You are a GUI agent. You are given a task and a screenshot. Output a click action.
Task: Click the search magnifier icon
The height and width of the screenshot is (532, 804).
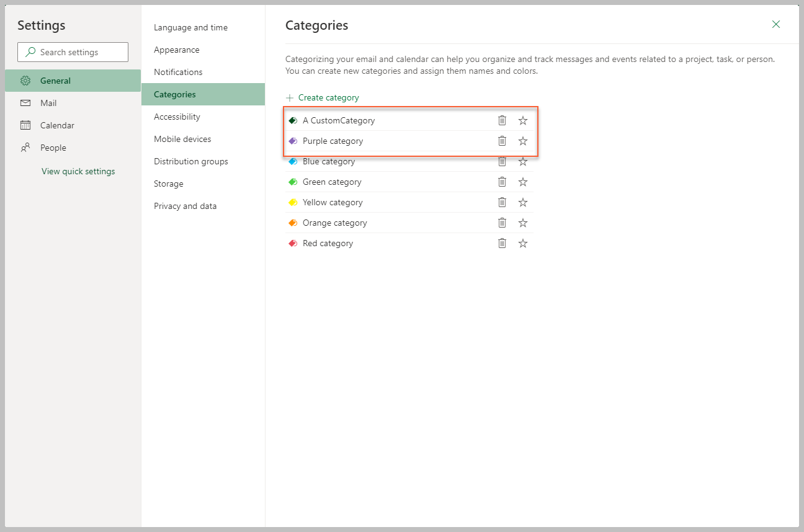pos(30,51)
